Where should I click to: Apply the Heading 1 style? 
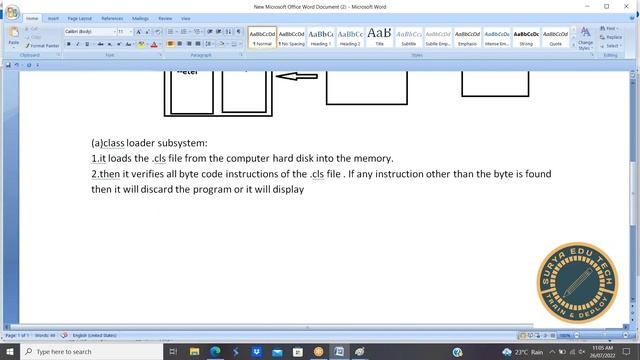321,38
